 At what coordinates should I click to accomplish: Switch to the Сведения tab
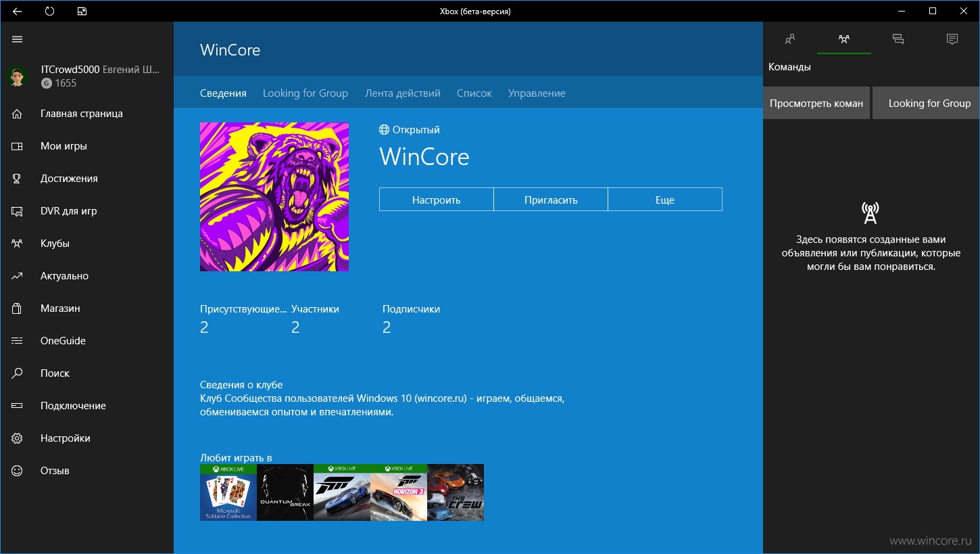coord(223,93)
